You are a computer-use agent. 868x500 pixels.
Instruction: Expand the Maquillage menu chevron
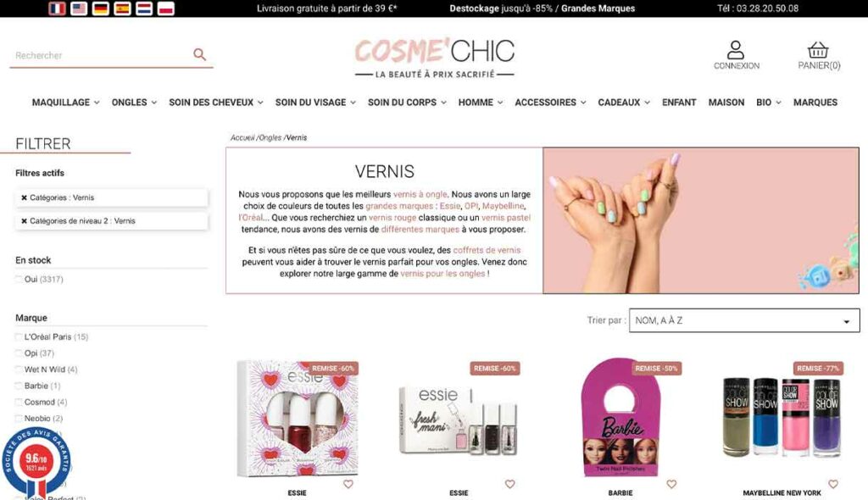coord(97,103)
